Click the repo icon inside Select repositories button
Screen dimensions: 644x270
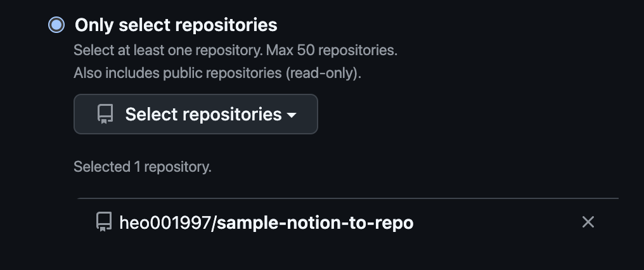click(x=105, y=114)
